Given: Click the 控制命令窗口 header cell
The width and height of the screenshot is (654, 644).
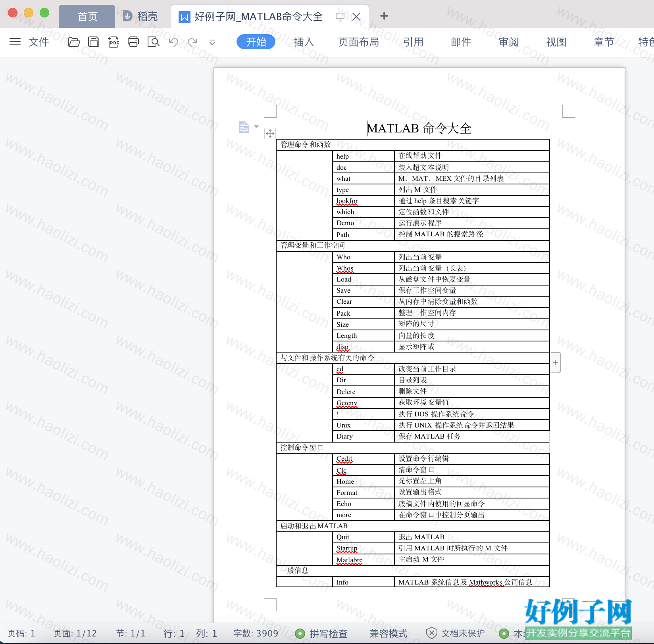Looking at the screenshot, I should coord(413,447).
